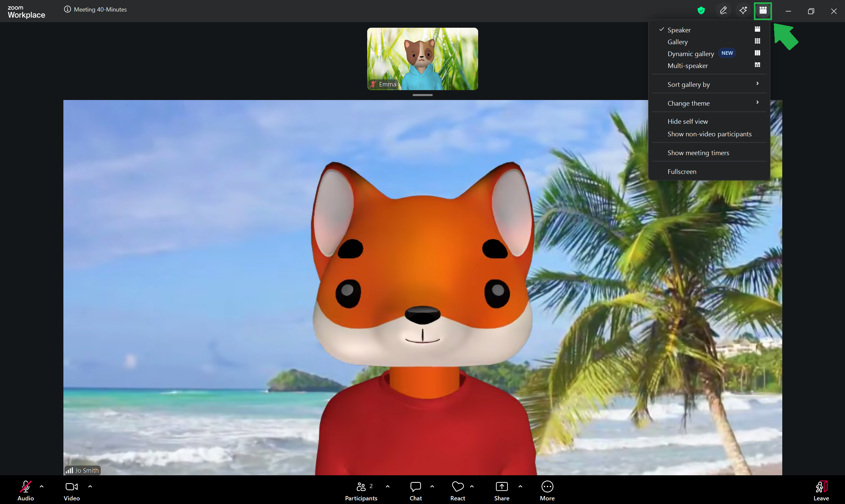Close the Zoom meeting window
Image resolution: width=845 pixels, height=504 pixels.
click(834, 11)
